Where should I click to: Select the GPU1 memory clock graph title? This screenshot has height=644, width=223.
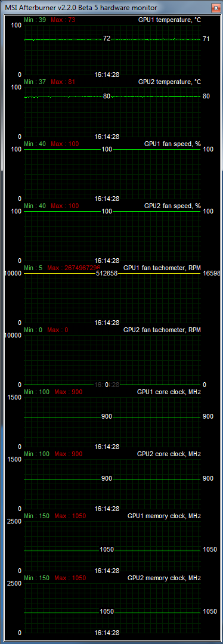coord(165,516)
